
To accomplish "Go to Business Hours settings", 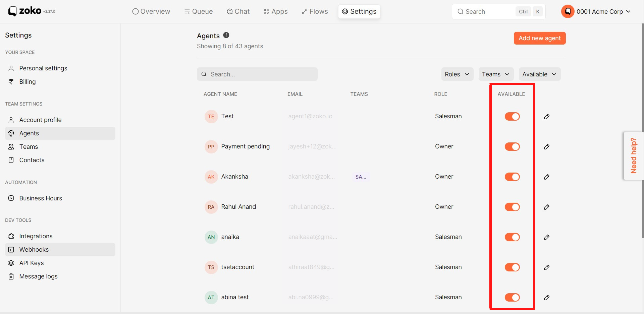I will [x=40, y=198].
